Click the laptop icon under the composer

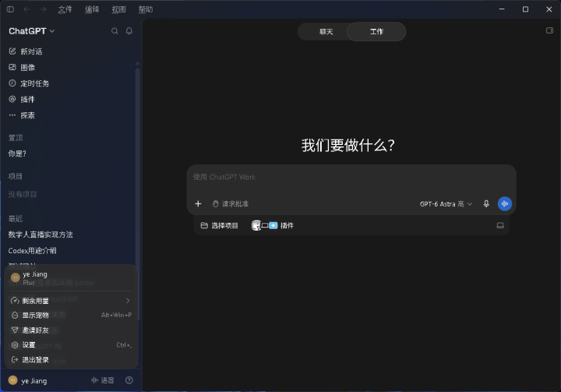point(500,225)
